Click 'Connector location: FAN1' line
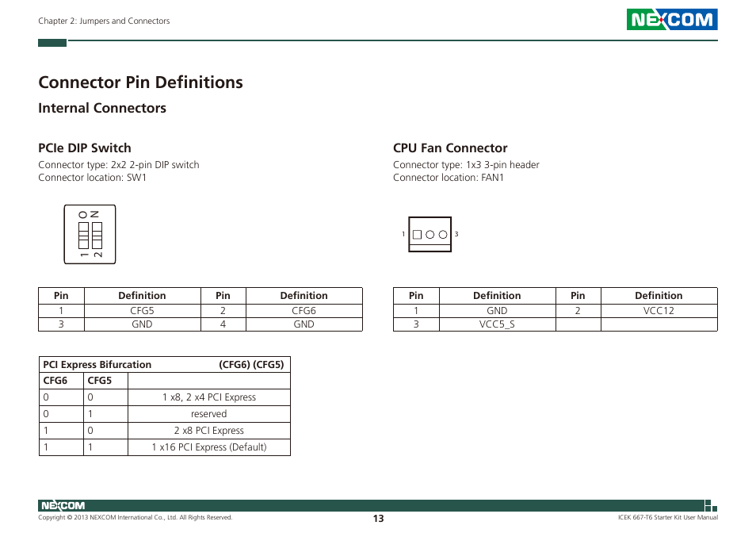 pyautogui.click(x=449, y=178)
